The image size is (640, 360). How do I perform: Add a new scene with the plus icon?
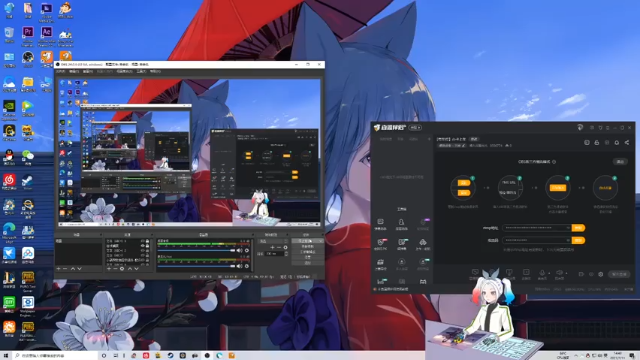(x=58, y=269)
